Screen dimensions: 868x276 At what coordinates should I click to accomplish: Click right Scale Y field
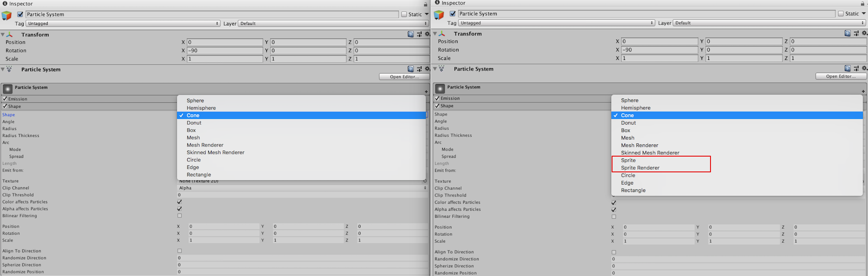coord(744,58)
